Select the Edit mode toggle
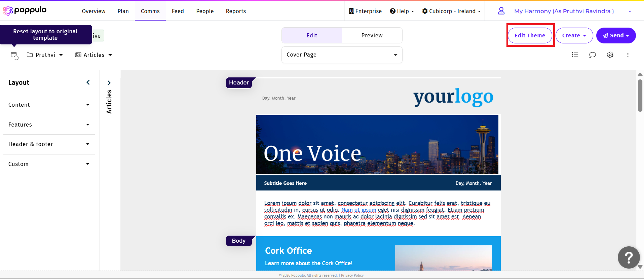 [312, 35]
